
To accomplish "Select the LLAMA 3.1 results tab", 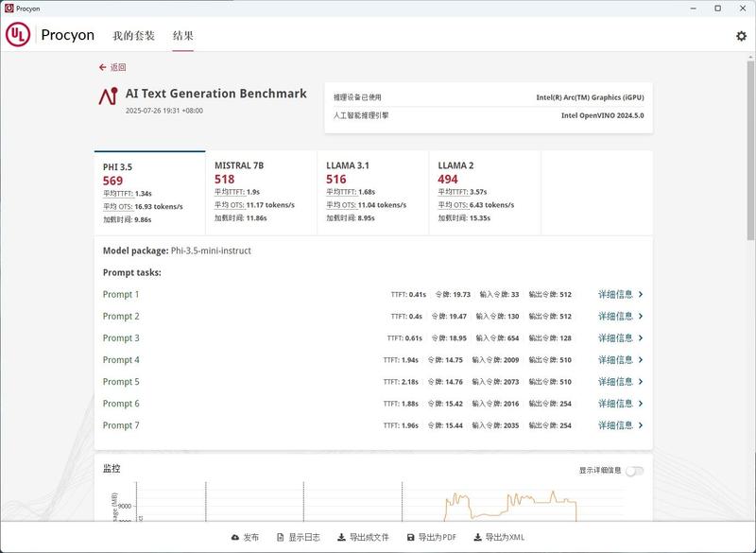I will click(372, 193).
